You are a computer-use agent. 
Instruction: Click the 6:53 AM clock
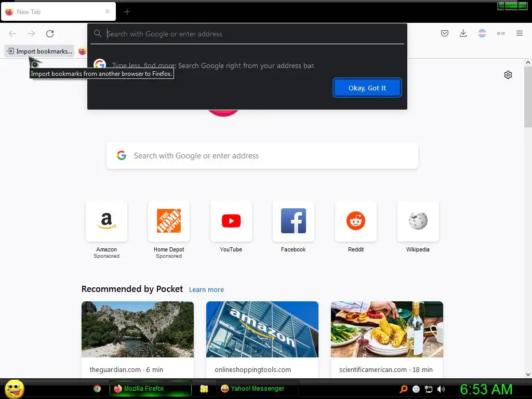(486, 389)
